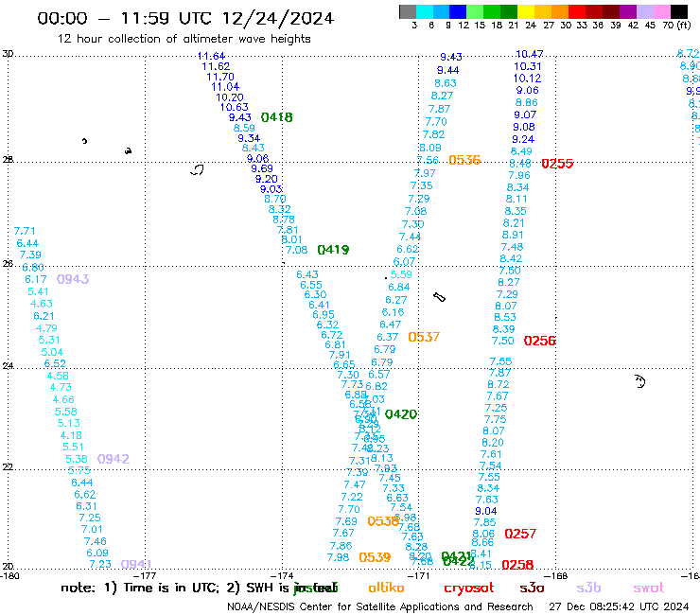Click the wave height value 9.44
This screenshot has width=700, height=615.
(x=447, y=70)
